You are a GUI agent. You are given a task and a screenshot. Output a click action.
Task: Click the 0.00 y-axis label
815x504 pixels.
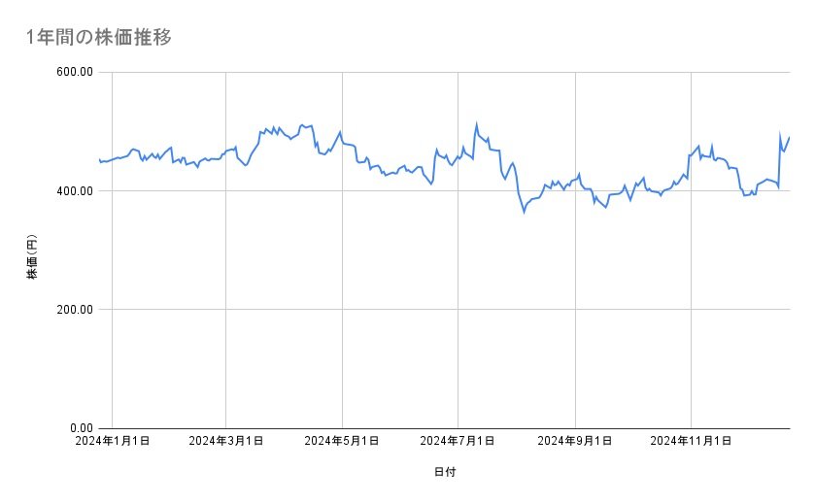[x=78, y=428]
